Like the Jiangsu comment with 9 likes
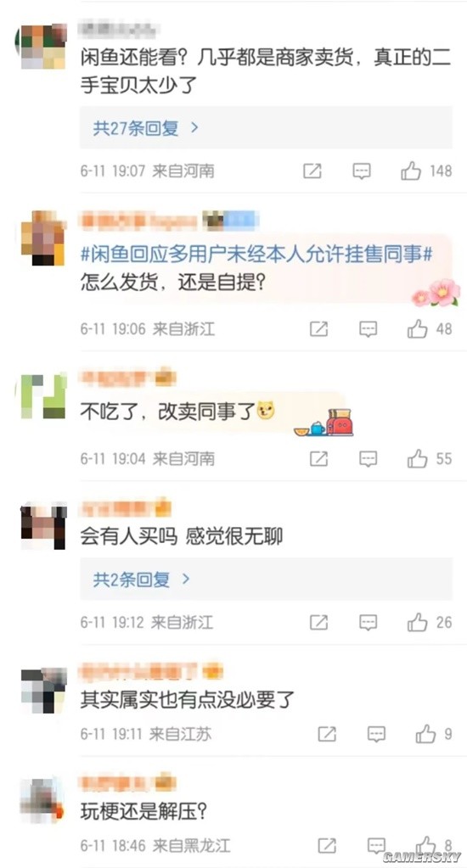The height and width of the screenshot is (868, 467). point(426,734)
